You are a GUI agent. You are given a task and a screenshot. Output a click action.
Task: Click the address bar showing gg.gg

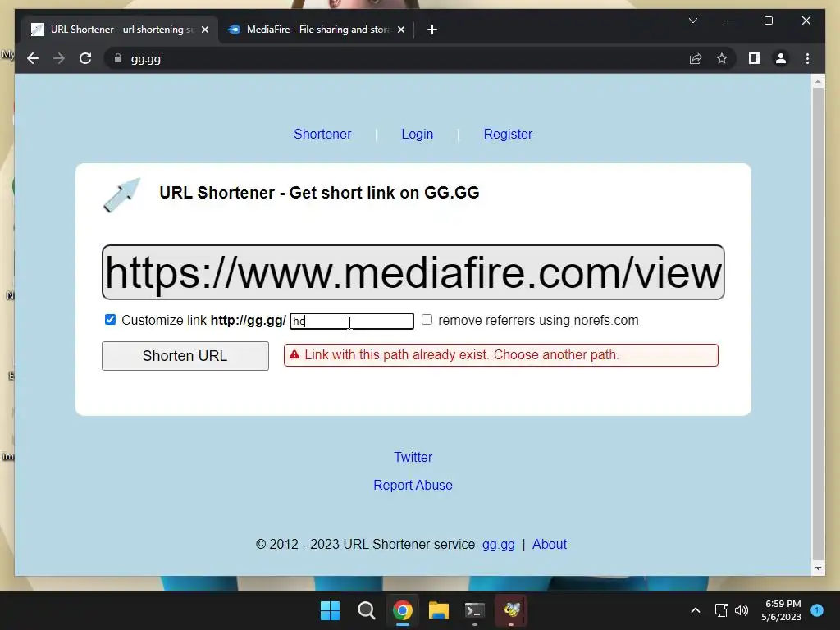396,58
